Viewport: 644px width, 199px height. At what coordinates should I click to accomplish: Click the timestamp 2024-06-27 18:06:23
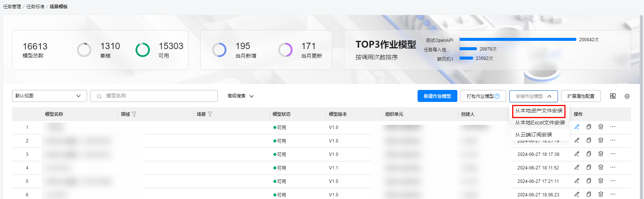[538, 195]
